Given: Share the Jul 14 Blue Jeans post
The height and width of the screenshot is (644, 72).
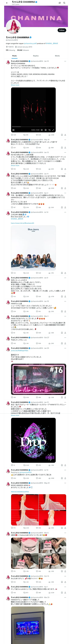Looking at the screenshot, I should tap(65, 273).
